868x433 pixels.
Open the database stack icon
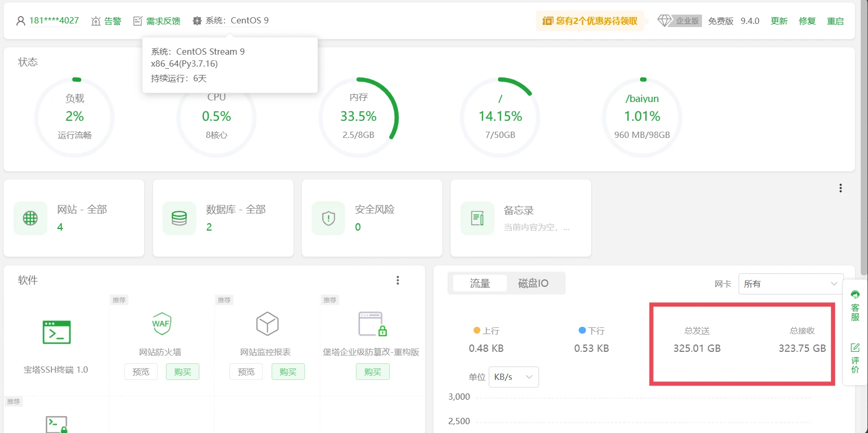tap(179, 218)
